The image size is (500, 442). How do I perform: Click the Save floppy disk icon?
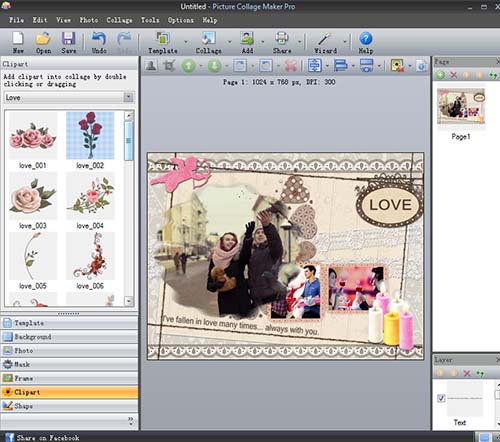click(68, 38)
